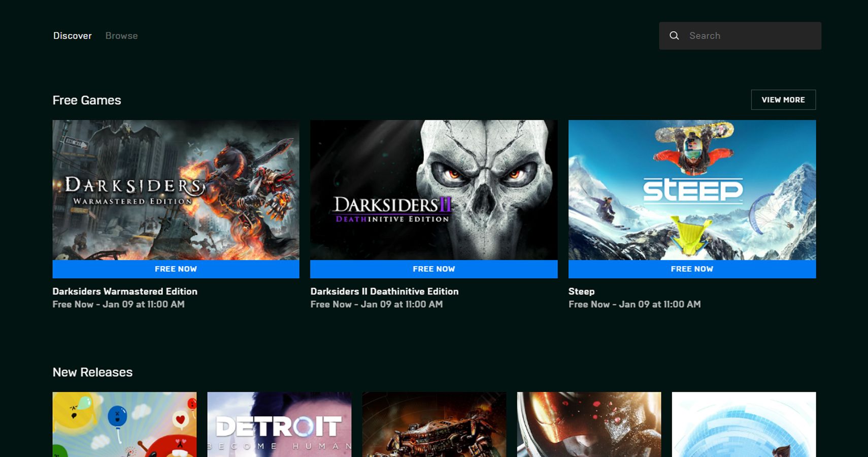Click Free Now banner under Darksiders II
Viewport: 868px width, 457px height.
[x=433, y=269]
